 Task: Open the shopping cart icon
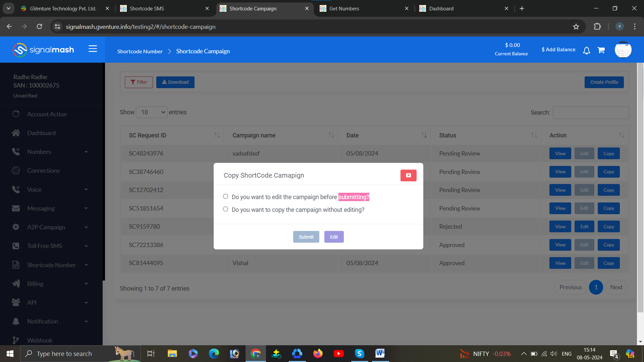pos(601,50)
